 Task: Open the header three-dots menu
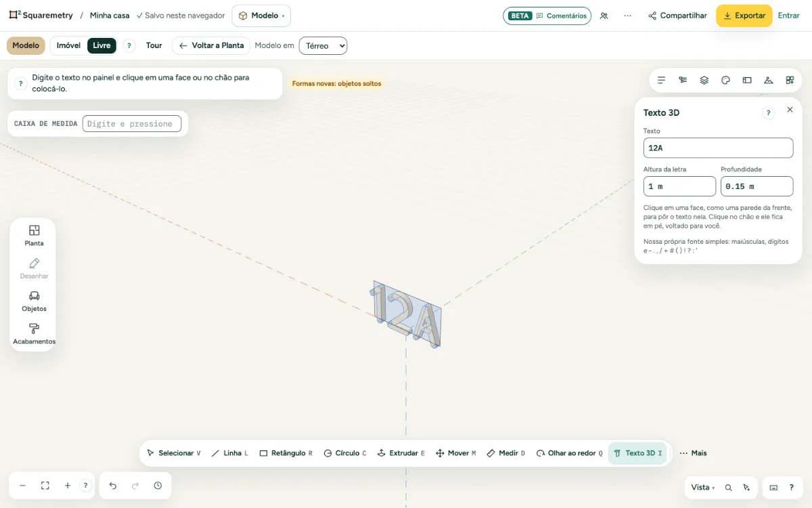(x=628, y=16)
